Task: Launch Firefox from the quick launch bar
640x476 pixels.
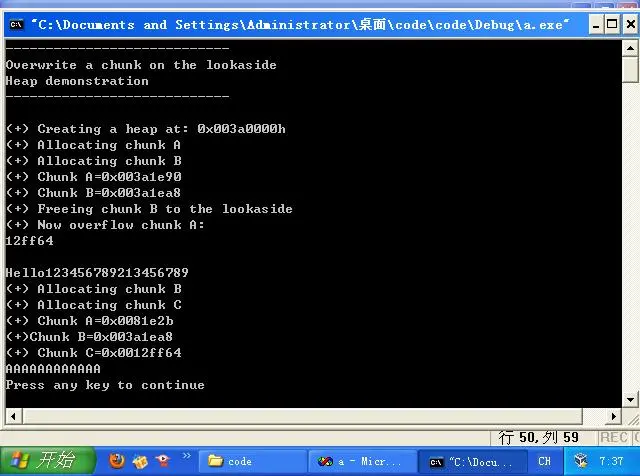Action: [x=117, y=461]
